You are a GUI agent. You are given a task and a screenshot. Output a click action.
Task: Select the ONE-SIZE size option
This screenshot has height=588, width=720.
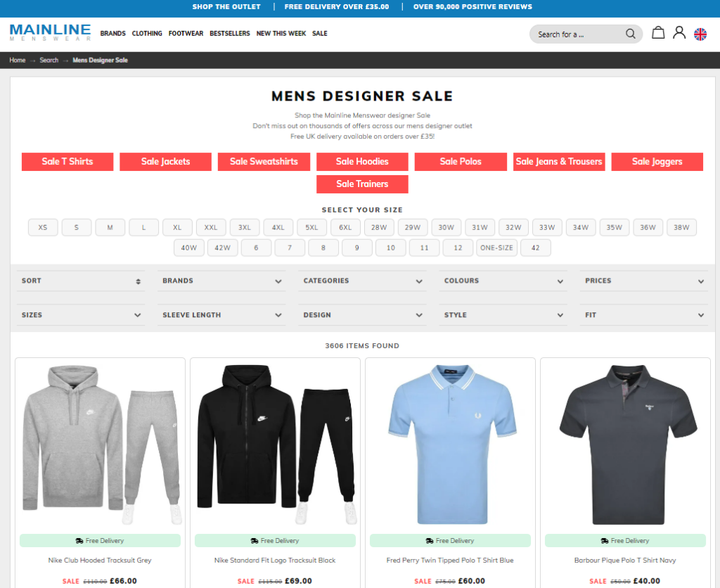click(x=496, y=248)
